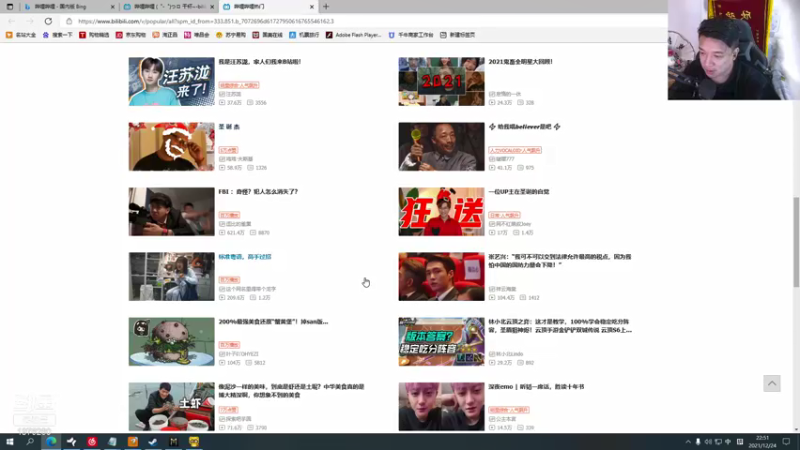
Task: Open the 新建标签页 bookmark
Action: coord(457,35)
